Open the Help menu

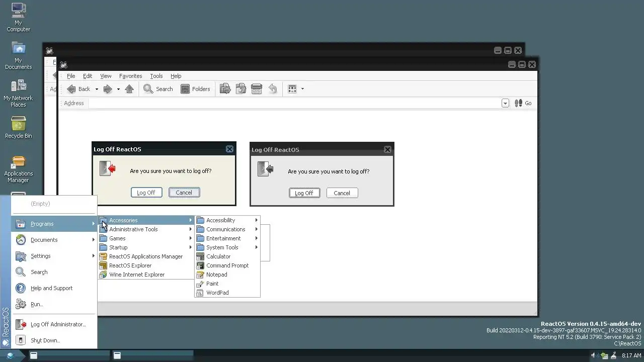(176, 76)
